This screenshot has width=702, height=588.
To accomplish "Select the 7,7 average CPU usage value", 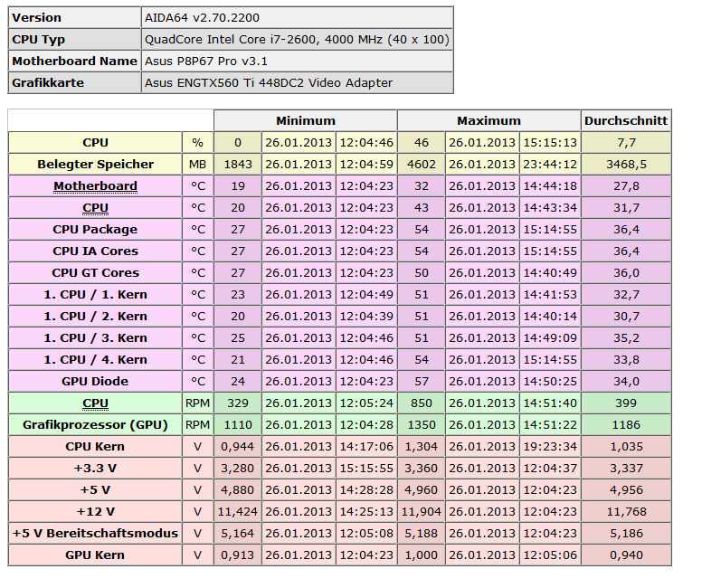I will click(x=626, y=142).
